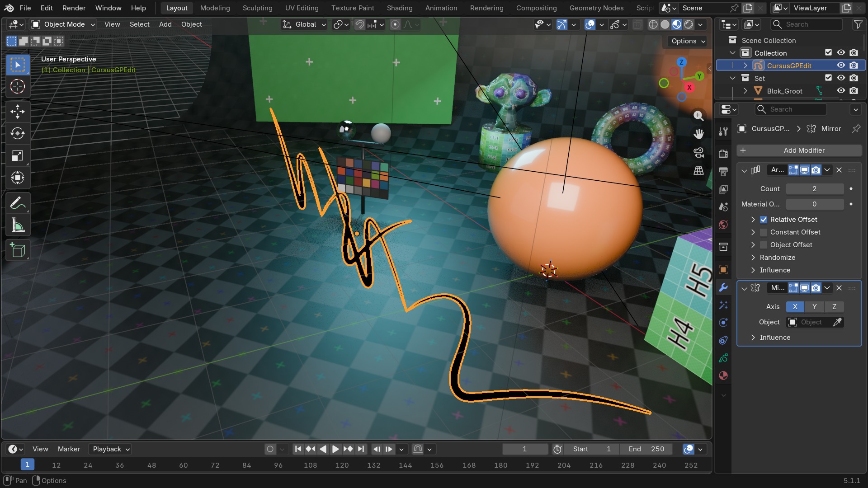
Task: Toggle Mirror axis Z button
Action: (x=834, y=307)
